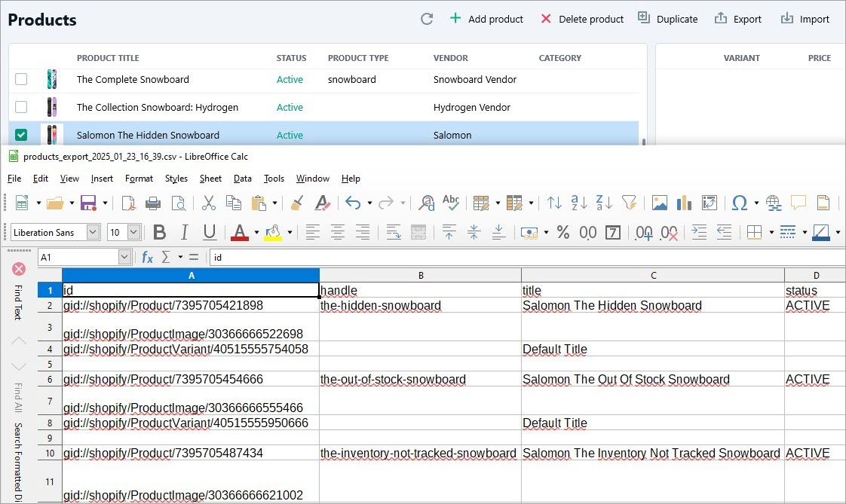Screen dimensions: 846x504
Task: Click the Save document icon
Action: (88, 203)
